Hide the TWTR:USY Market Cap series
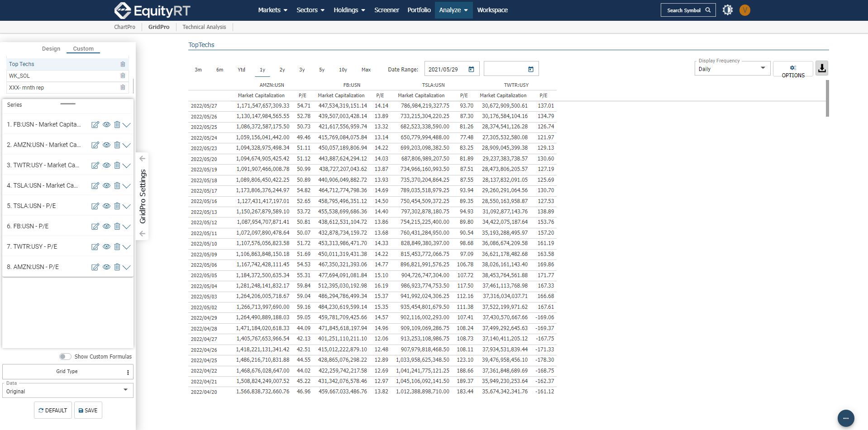The image size is (868, 430). point(106,165)
